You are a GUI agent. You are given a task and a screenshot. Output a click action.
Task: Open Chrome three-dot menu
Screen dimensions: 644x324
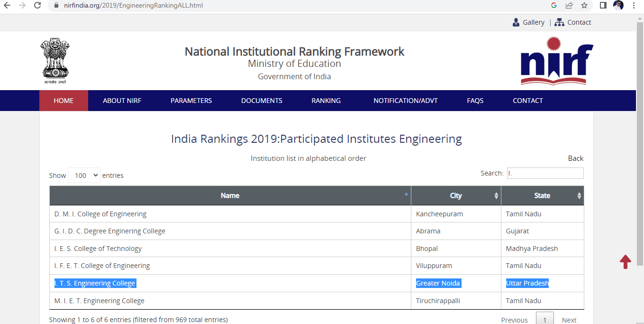(634, 6)
